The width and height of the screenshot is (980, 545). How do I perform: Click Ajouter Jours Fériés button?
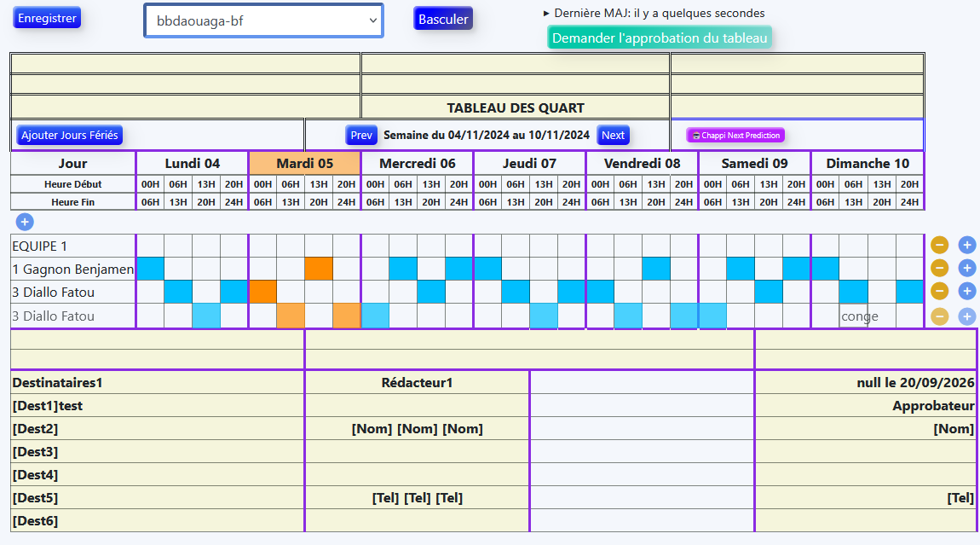click(x=69, y=135)
